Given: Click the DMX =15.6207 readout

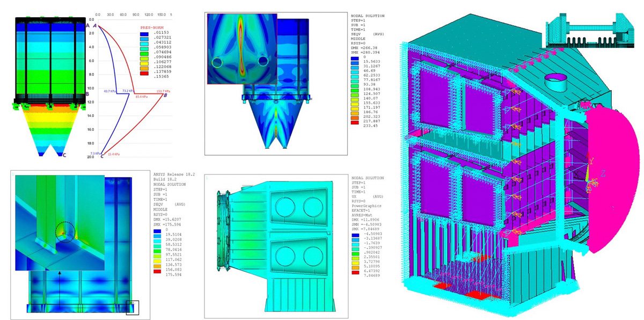Looking at the screenshot, I should coord(167,220).
